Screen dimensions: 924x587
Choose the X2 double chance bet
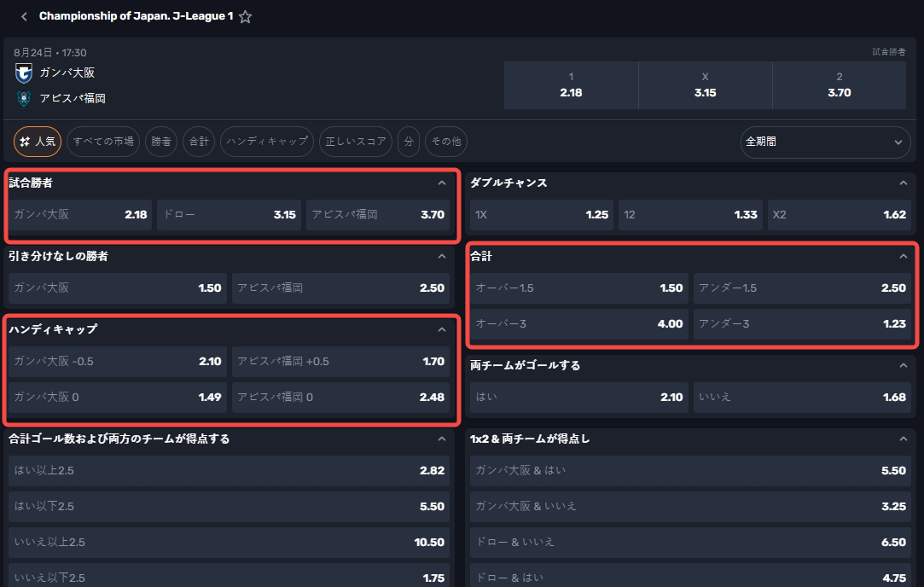[839, 215]
